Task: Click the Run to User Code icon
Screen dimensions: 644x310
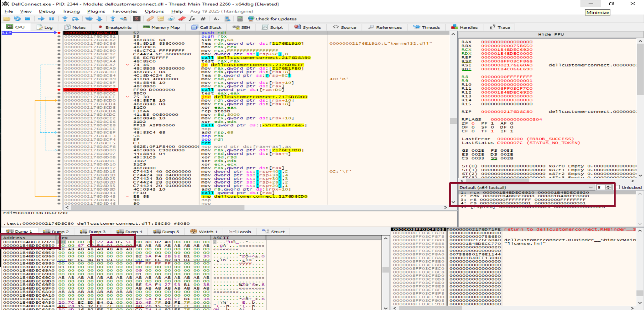Action: (123, 19)
